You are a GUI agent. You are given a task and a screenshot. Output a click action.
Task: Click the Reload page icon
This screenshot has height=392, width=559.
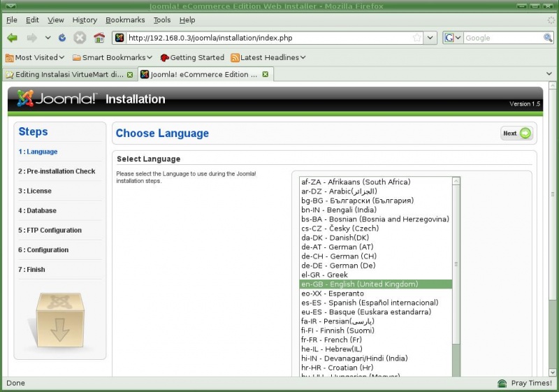click(62, 38)
